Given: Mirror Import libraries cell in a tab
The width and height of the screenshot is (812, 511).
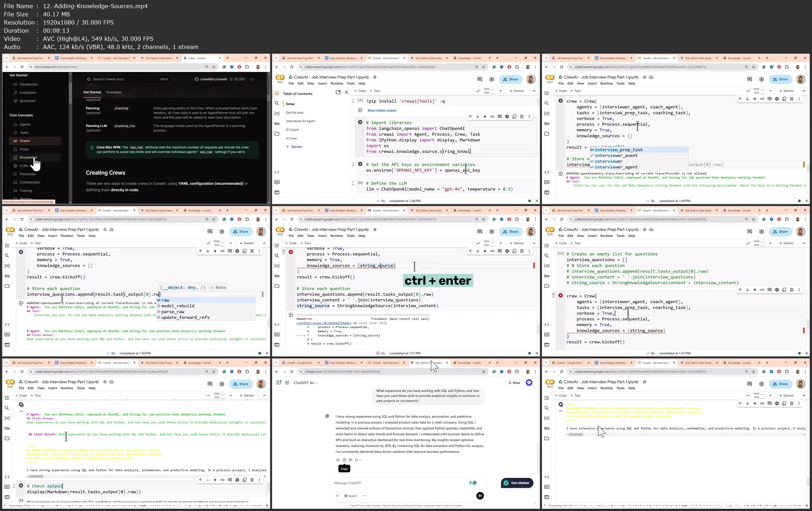Looking at the screenshot, I should 514,116.
